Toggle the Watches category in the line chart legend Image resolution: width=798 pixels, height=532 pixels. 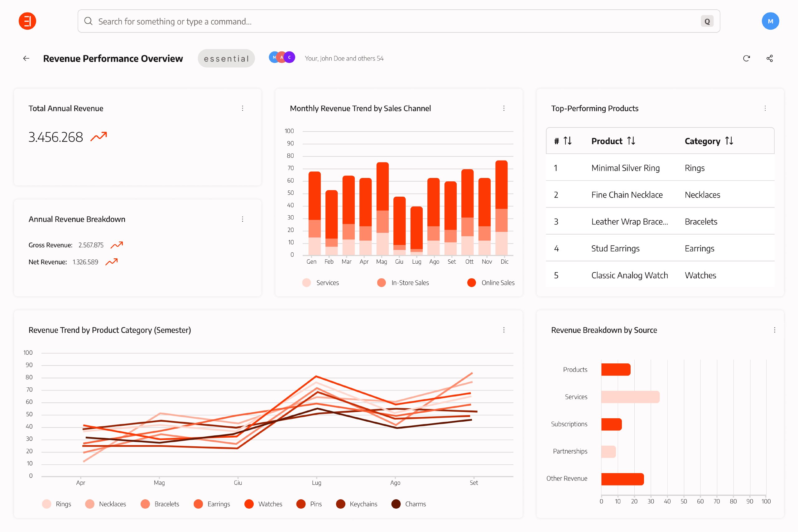point(264,504)
